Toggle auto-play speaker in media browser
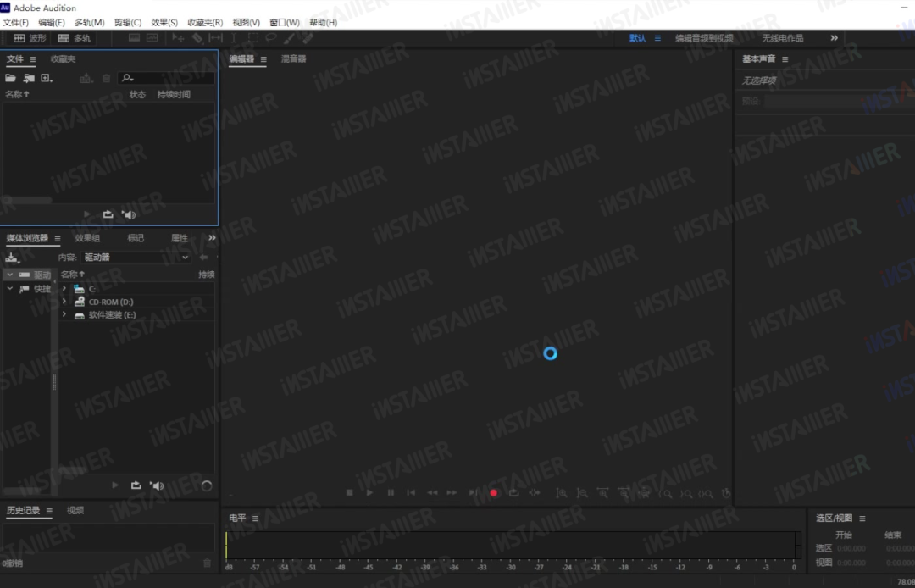Screen dimensions: 915x588 [x=157, y=485]
